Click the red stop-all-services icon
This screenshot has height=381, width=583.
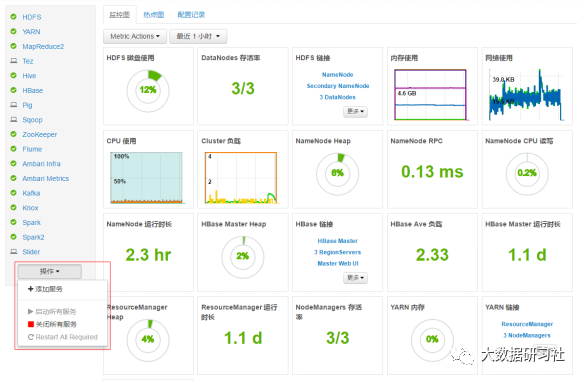pos(31,324)
